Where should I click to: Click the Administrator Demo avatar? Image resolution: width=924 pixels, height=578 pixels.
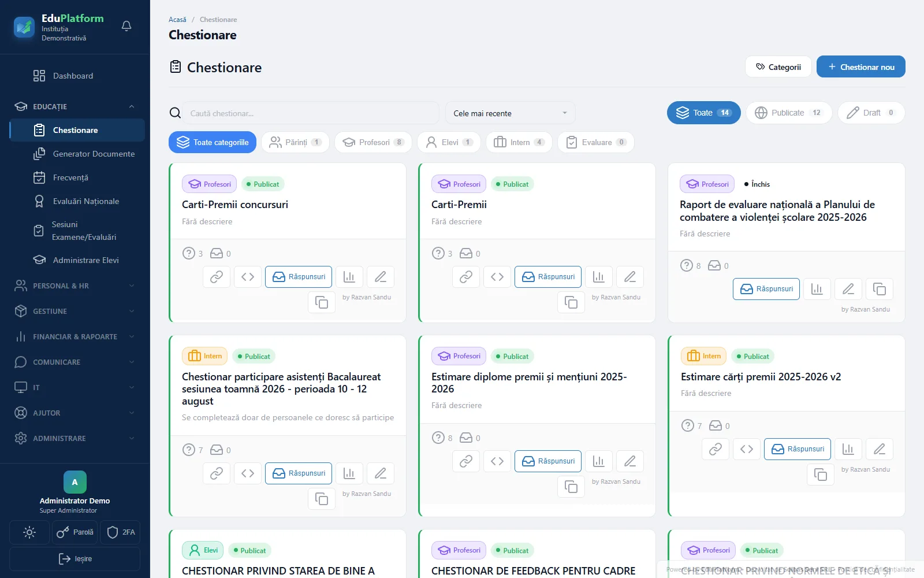click(x=75, y=482)
